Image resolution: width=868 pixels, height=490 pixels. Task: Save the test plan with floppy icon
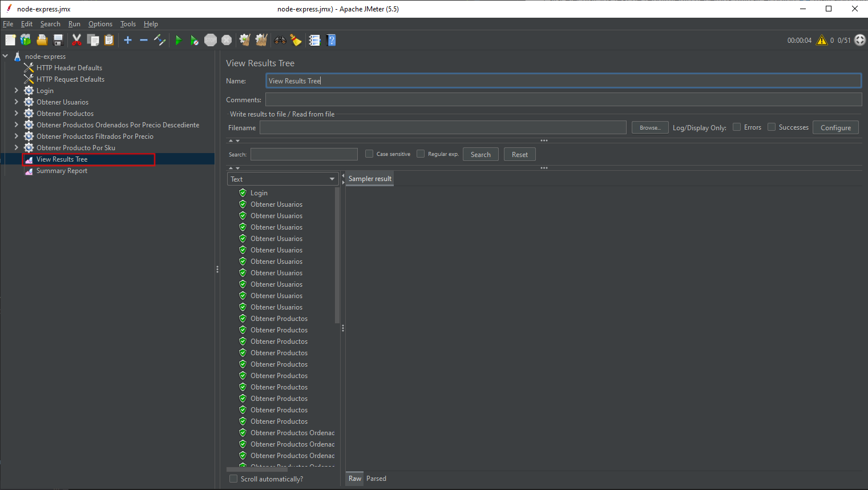click(58, 40)
